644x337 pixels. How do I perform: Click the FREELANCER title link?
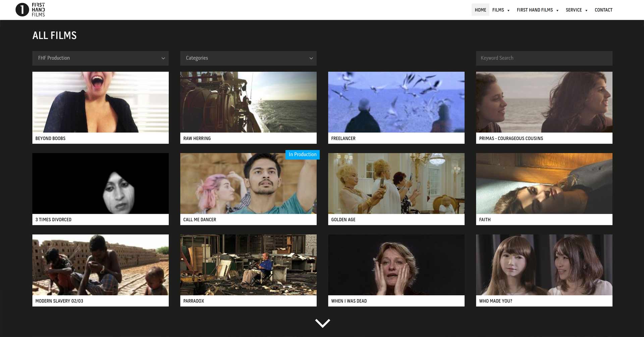[x=343, y=138]
